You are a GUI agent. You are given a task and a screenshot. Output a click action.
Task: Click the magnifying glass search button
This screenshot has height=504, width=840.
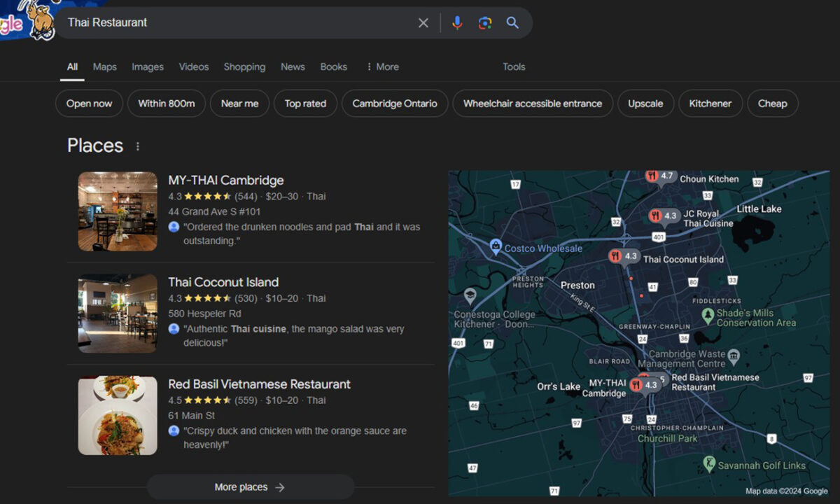tap(512, 23)
